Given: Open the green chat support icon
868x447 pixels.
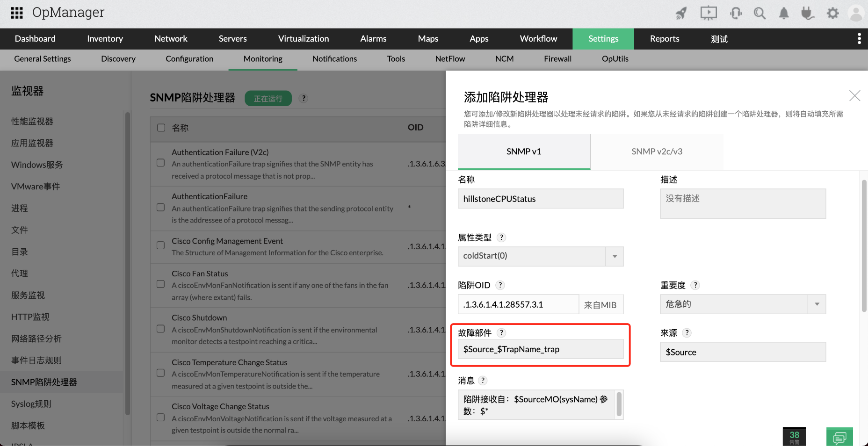Looking at the screenshot, I should pyautogui.click(x=839, y=437).
